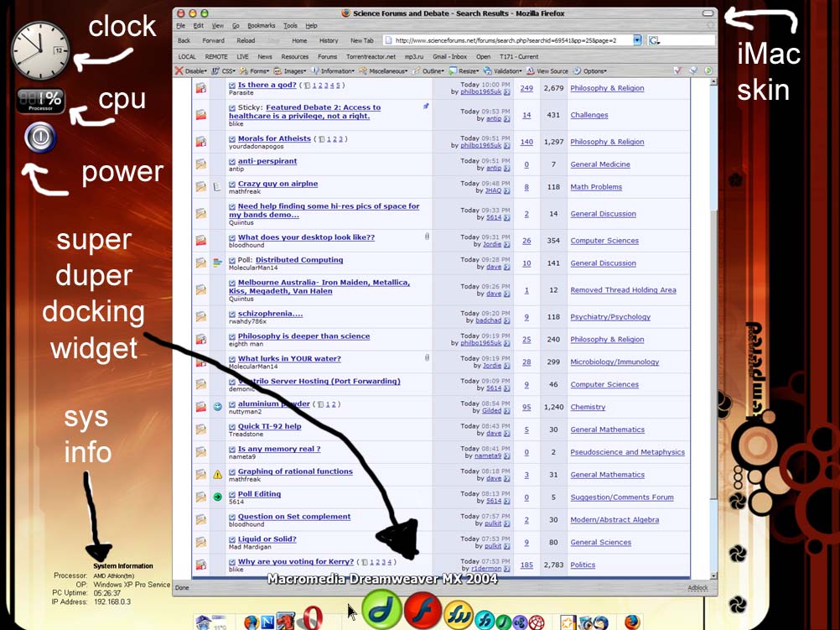
Task: Open the Opera browser dock icon
Action: click(314, 619)
